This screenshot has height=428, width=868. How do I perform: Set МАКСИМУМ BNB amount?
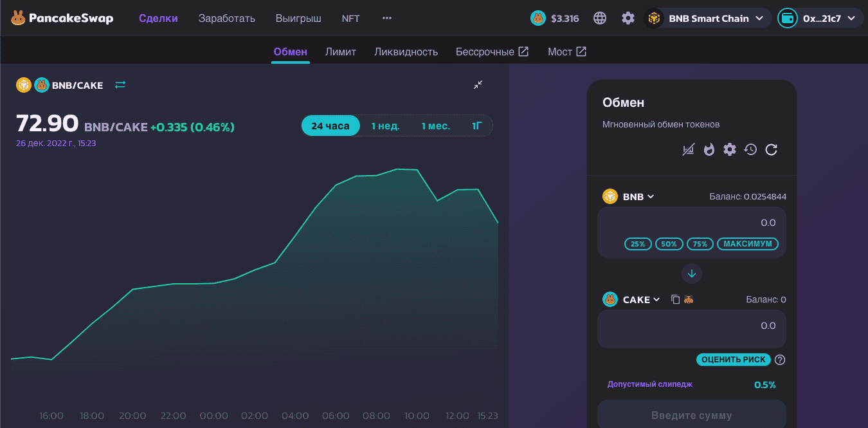coord(748,244)
